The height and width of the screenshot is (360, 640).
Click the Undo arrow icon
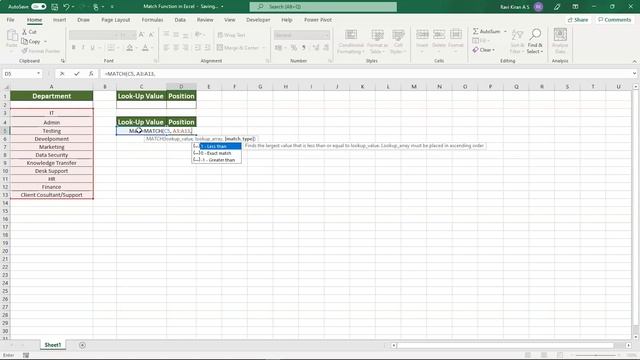click(x=66, y=7)
